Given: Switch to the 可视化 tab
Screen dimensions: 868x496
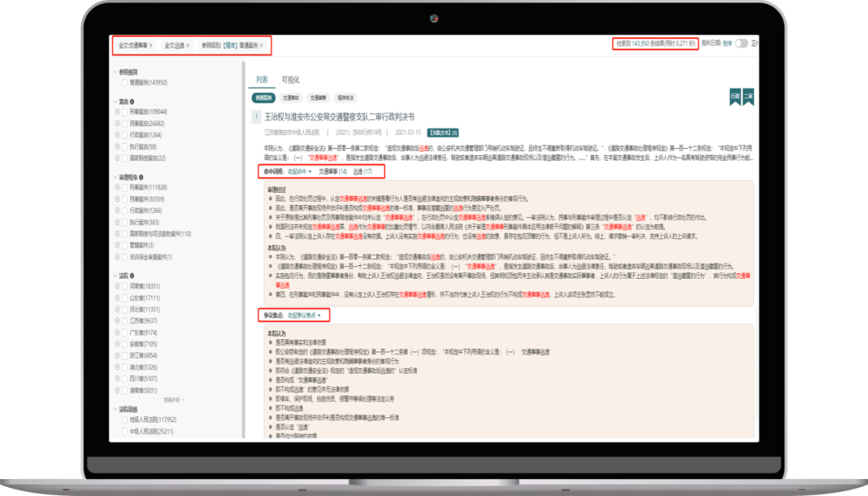Looking at the screenshot, I should click(x=290, y=80).
